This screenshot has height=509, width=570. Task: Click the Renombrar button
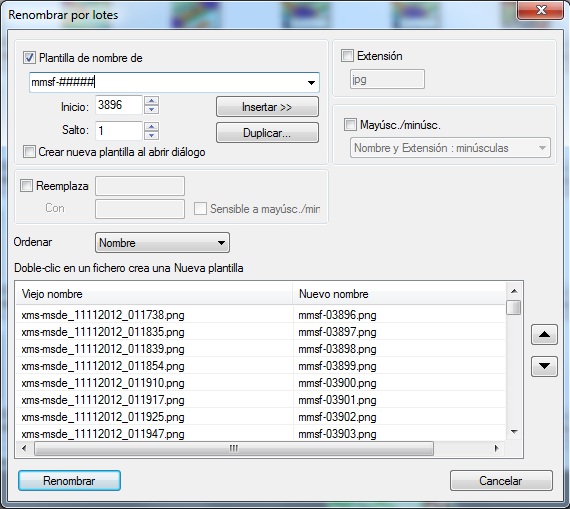coord(69,481)
